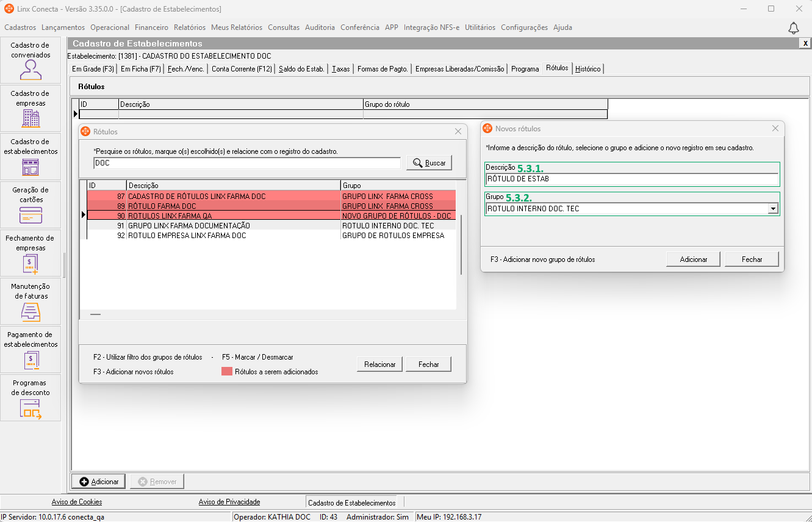Open the Relatórios menu
Screen dimensions: 812x522
[x=190, y=27]
